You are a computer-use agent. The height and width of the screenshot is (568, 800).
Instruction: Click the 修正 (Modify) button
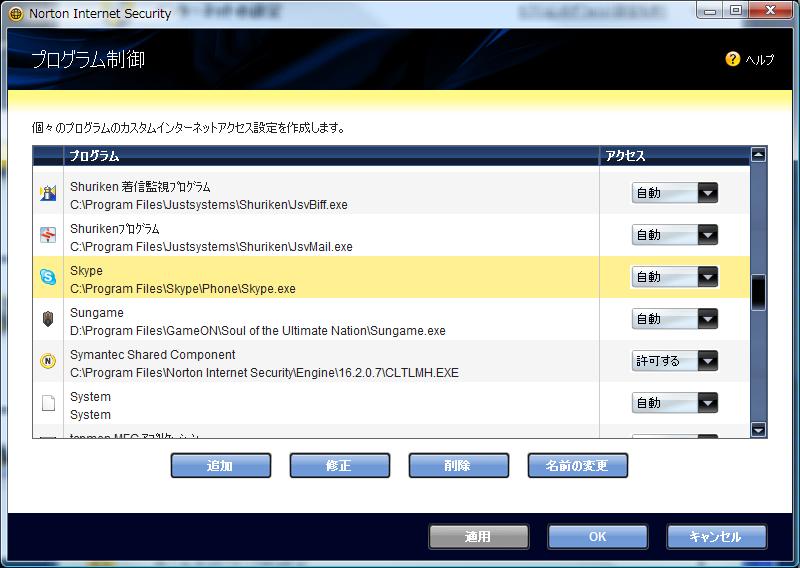(339, 465)
